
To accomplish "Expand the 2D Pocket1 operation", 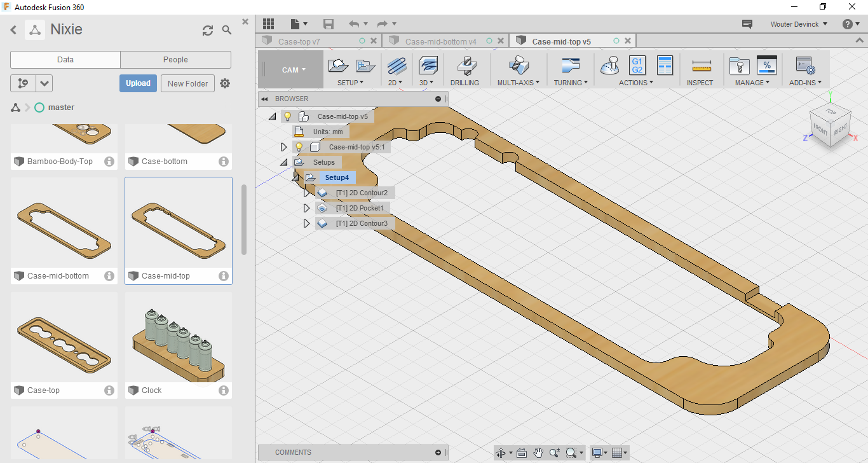I will 306,208.
